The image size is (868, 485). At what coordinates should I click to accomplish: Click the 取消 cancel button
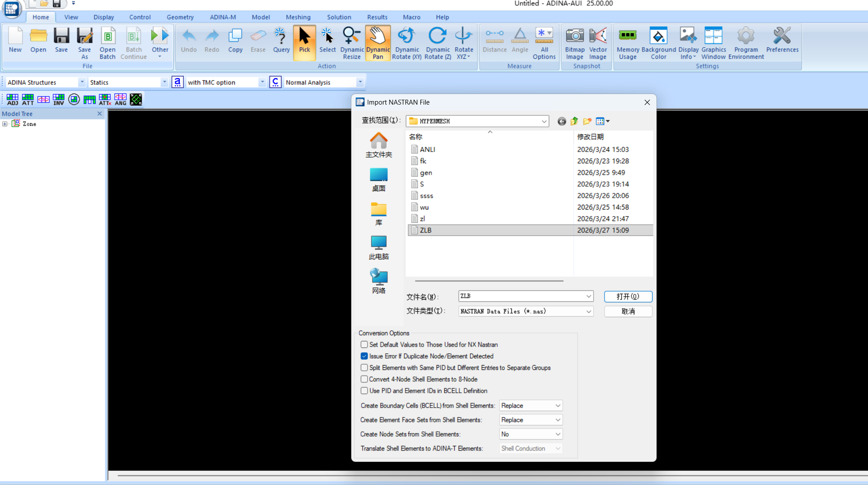627,311
